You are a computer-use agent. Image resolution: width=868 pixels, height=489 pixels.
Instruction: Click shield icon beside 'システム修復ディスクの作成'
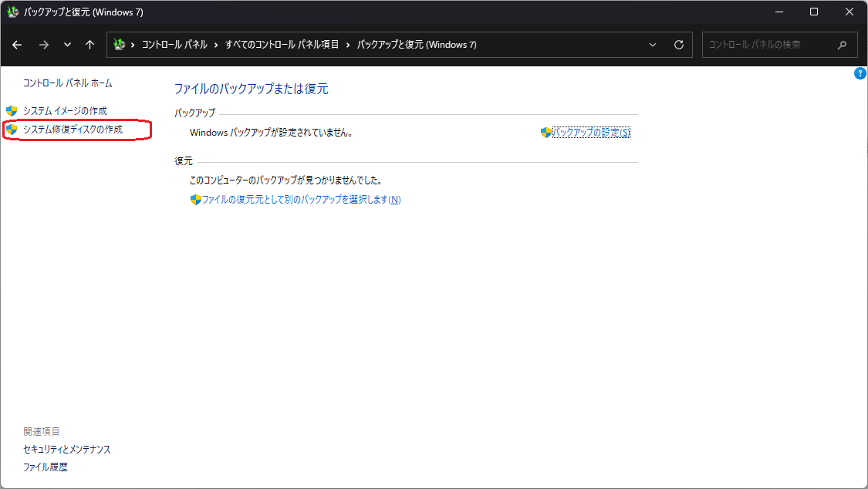[12, 130]
